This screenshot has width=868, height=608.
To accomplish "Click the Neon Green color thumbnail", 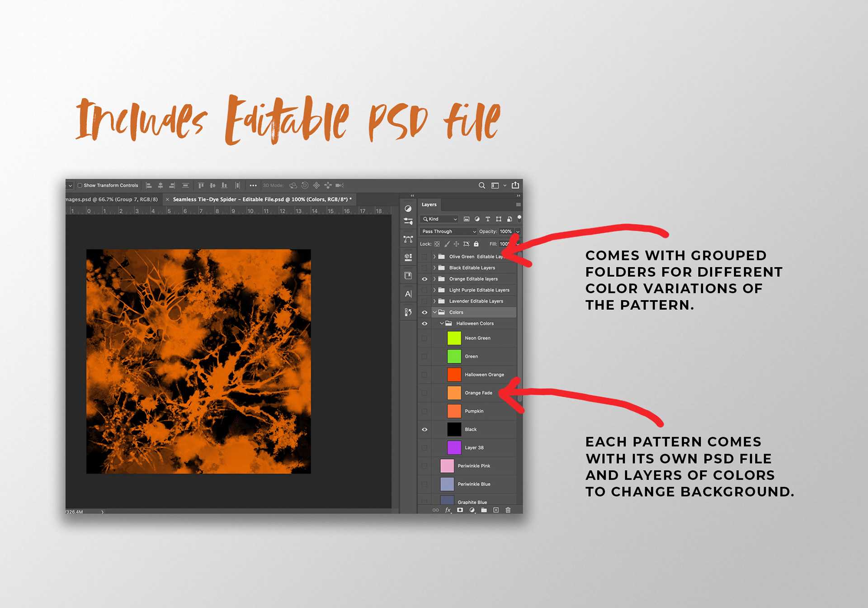I will [x=454, y=338].
